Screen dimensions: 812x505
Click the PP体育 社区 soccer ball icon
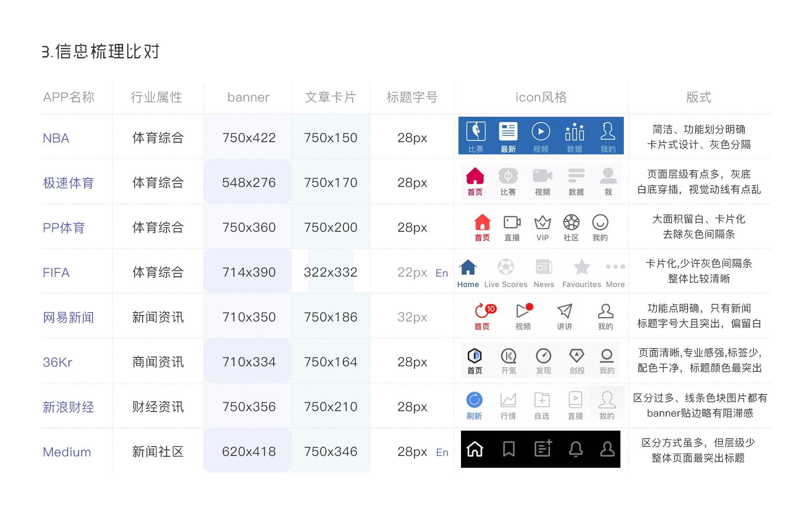571,222
